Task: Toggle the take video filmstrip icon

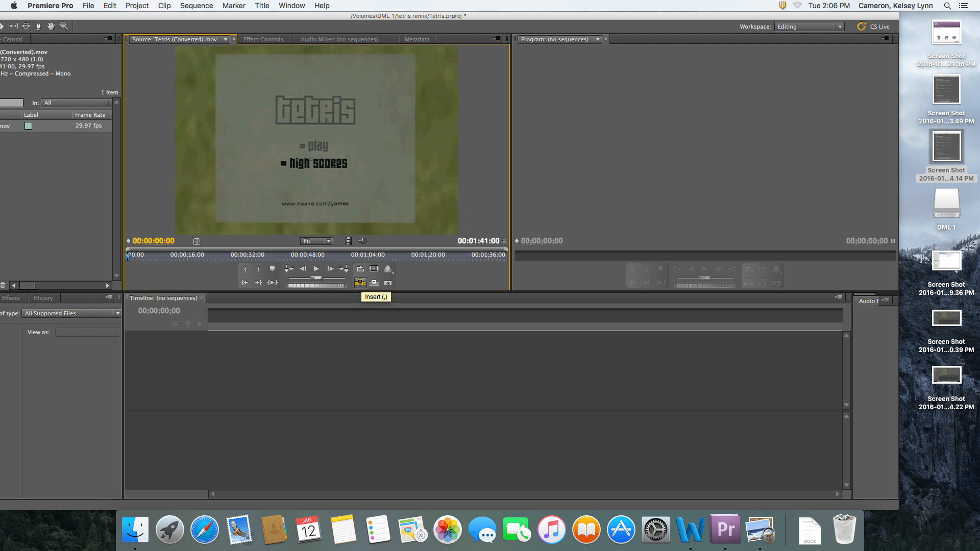Action: point(348,241)
